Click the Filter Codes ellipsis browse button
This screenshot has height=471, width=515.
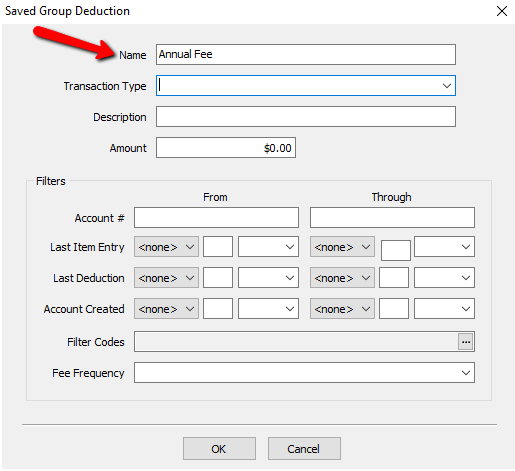pos(466,342)
